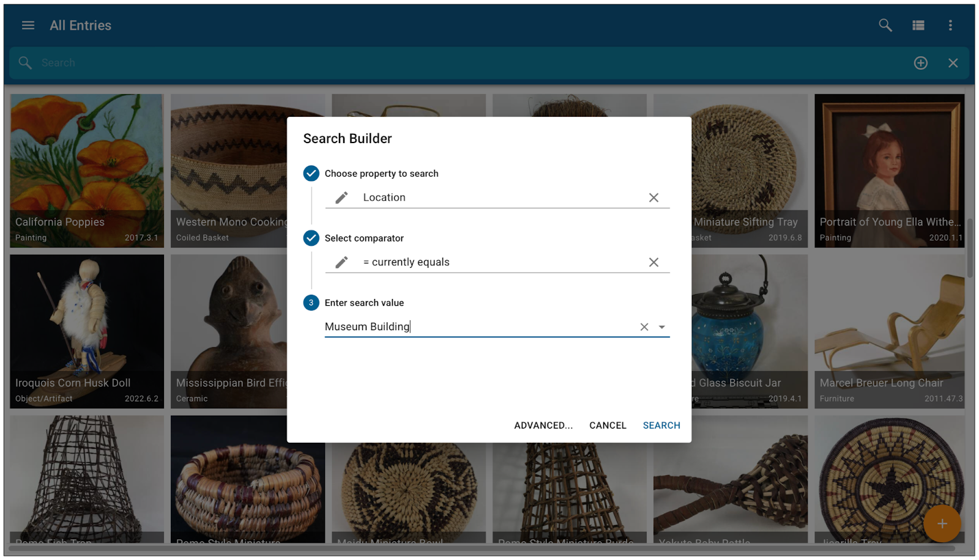Image resolution: width=979 pixels, height=560 pixels.
Task: Clear the Location property selection
Action: [653, 197]
